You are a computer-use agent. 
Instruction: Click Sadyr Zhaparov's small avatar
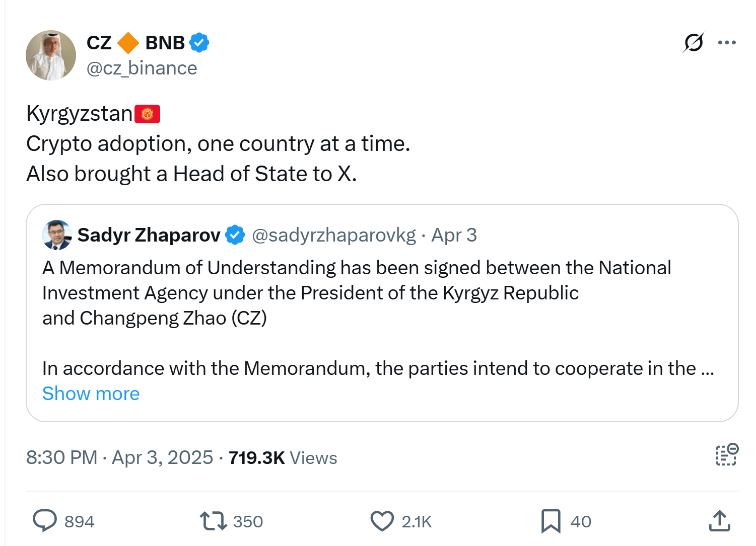point(57,235)
